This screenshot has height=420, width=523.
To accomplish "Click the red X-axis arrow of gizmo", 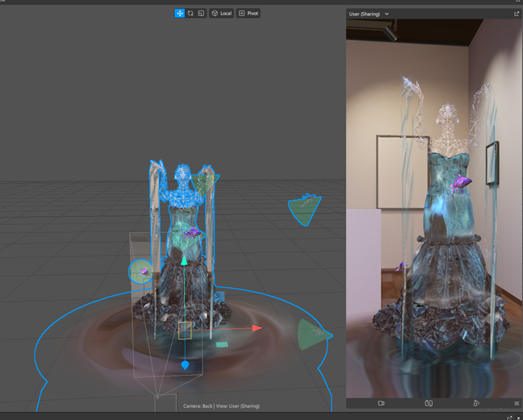I will [257, 328].
